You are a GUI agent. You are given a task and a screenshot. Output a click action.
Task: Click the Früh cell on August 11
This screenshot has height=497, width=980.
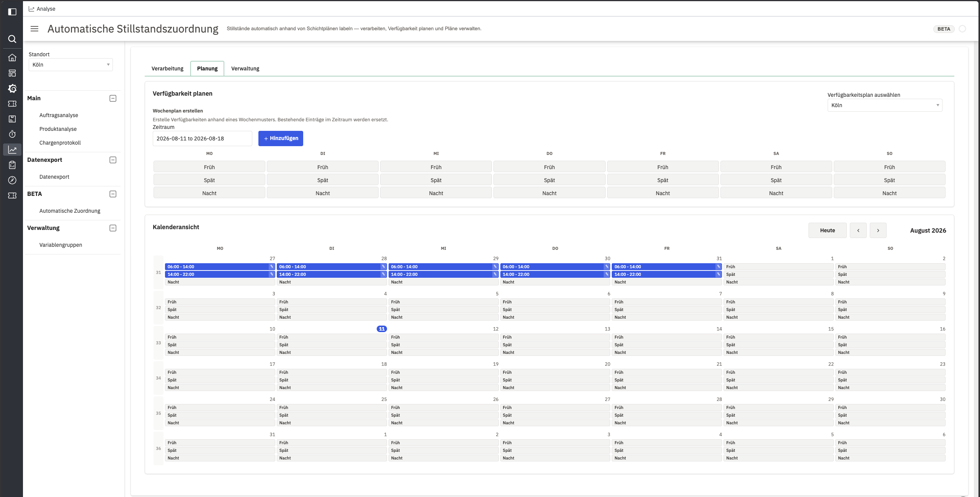tap(332, 337)
